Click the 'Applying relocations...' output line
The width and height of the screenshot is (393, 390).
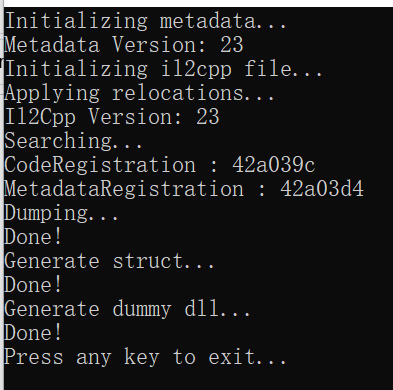tap(139, 93)
